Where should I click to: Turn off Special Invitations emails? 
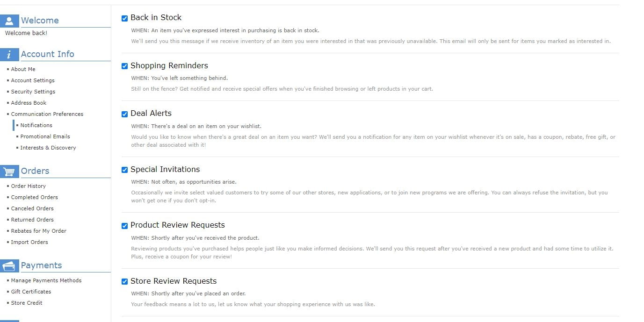[124, 170]
